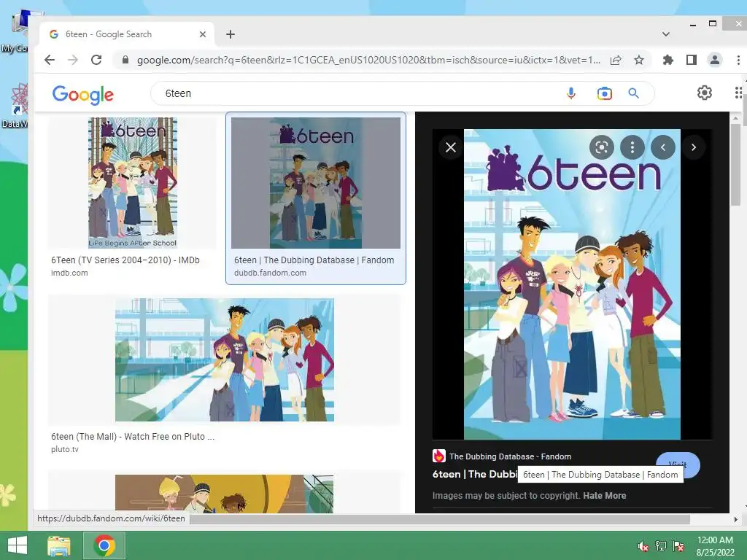Click the Google logo

click(x=83, y=95)
